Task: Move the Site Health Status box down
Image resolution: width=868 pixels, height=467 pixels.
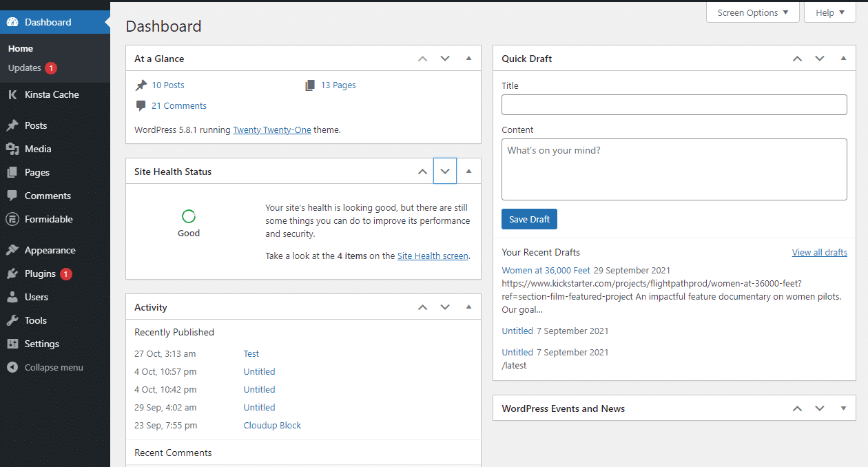Action: point(444,171)
